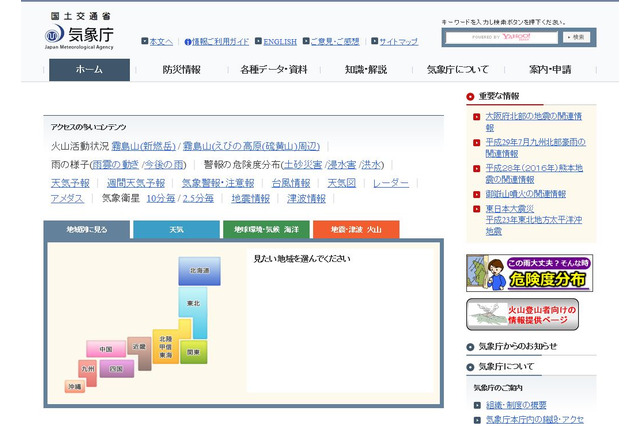Choose the 関東 region on the map
The height and width of the screenshot is (426, 640).
193,352
